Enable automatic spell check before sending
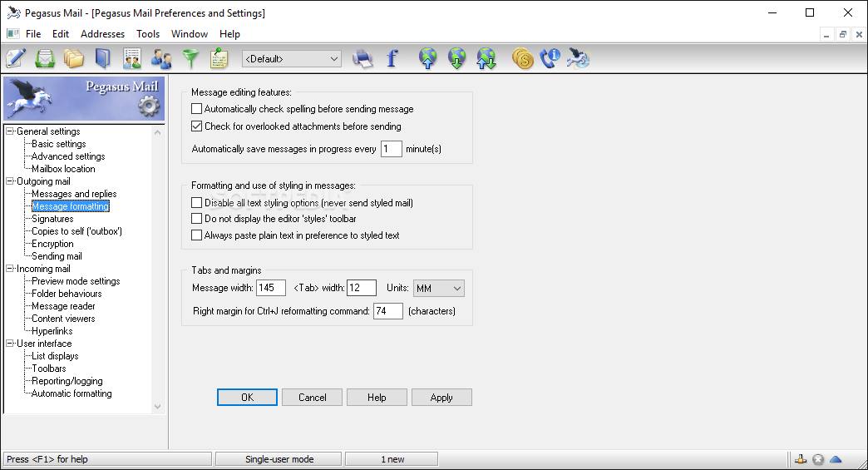 coord(196,109)
